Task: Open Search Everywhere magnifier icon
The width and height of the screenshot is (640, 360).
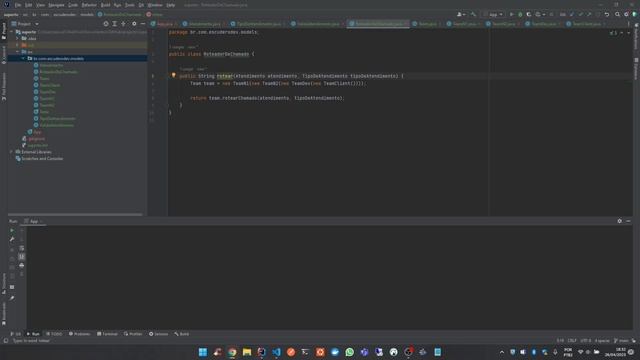Action: [x=618, y=14]
